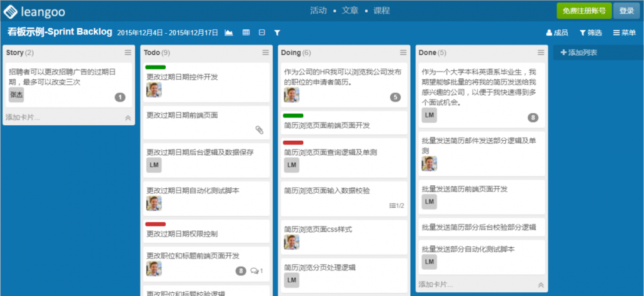Click the paperclip attachment icon on card
Viewport: 644px width, 296px height.
(259, 130)
